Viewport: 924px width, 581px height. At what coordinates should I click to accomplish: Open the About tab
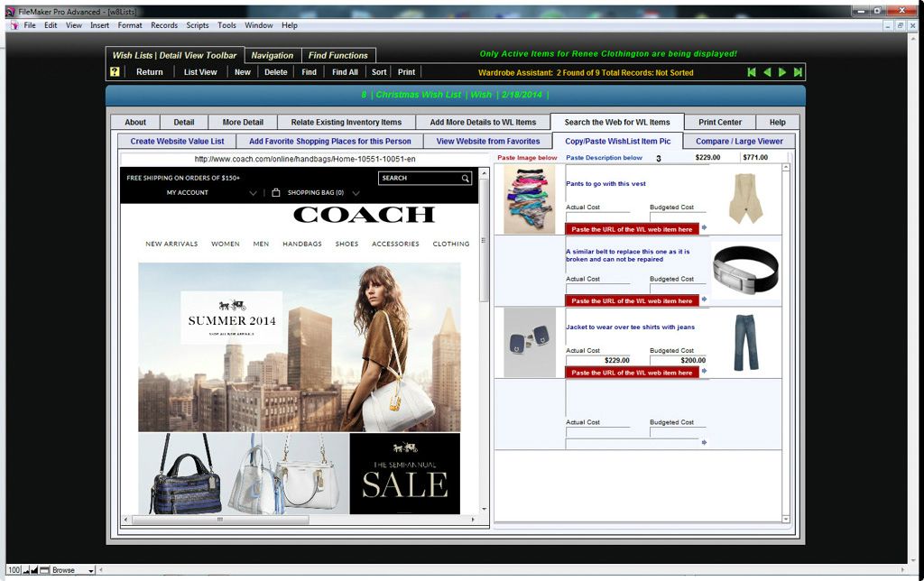(135, 122)
